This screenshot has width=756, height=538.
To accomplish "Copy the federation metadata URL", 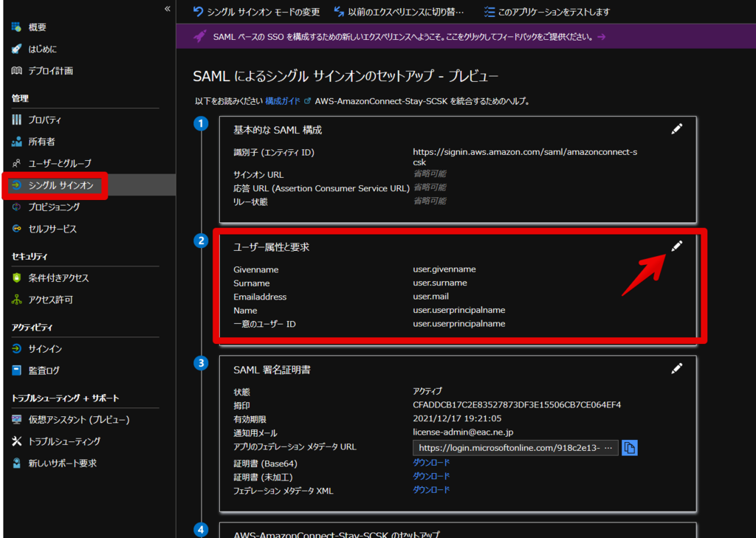I will point(630,448).
